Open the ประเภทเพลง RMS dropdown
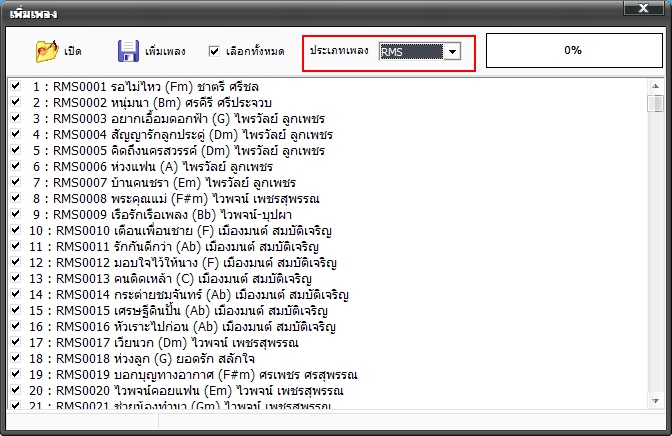Image resolution: width=672 pixels, height=436 pixels. [453, 51]
